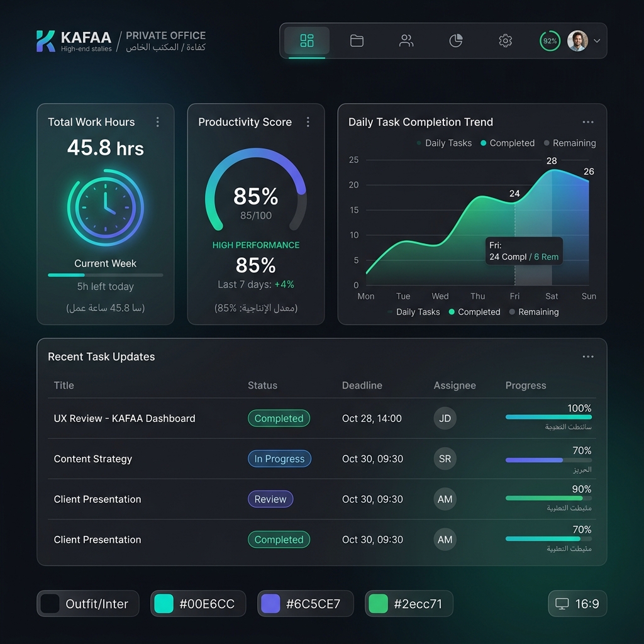Click the KAFAA logo
Image resolution: width=644 pixels, height=644 pixels.
click(x=74, y=41)
